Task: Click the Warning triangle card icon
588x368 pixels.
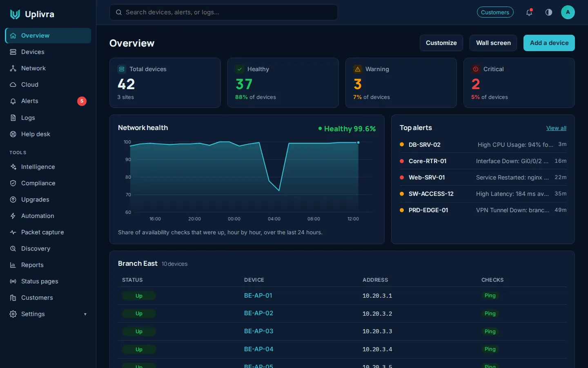Action: (x=358, y=69)
